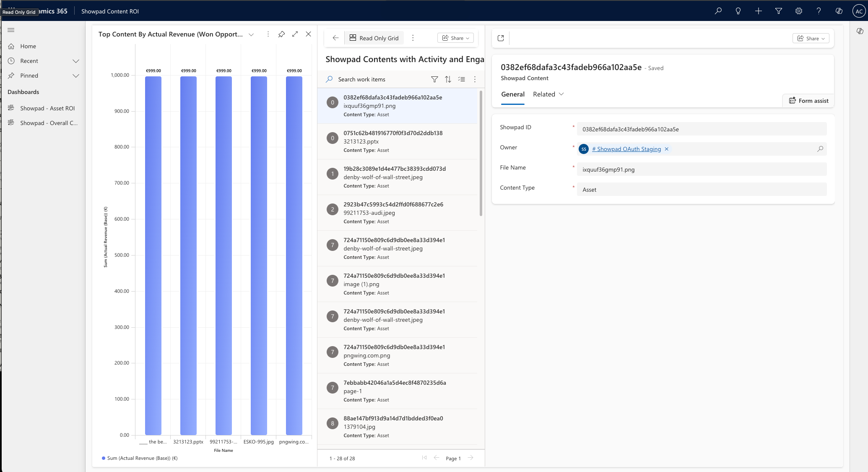Click the Share button in record header
This screenshot has height=472, width=868.
click(811, 38)
